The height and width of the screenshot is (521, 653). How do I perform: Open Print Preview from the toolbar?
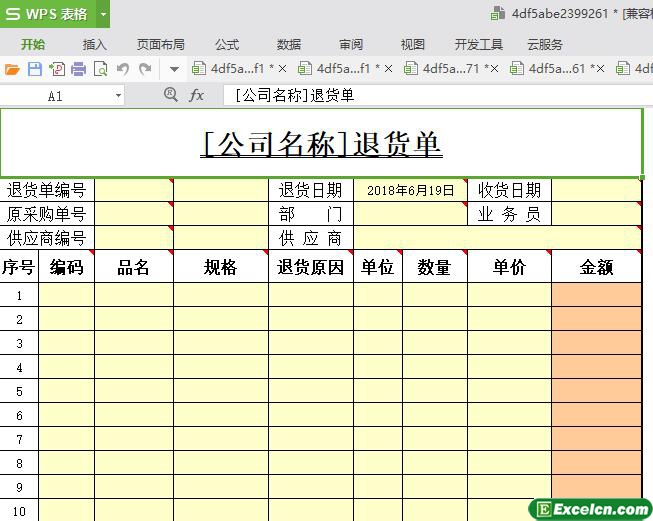[100, 69]
